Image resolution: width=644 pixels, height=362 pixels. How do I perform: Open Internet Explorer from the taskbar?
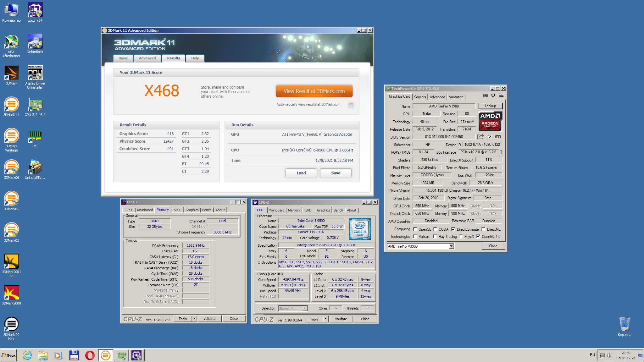27,355
